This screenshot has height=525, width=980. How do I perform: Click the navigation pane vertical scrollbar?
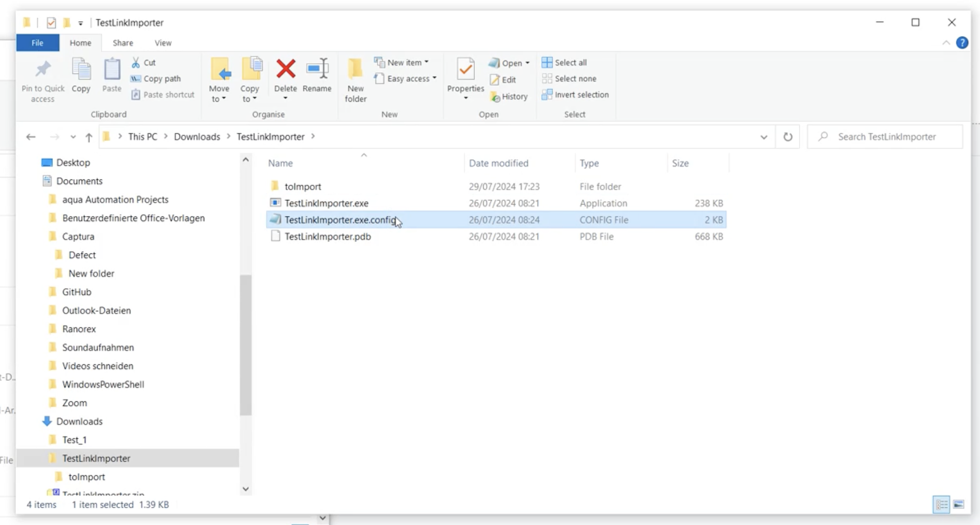(x=246, y=345)
